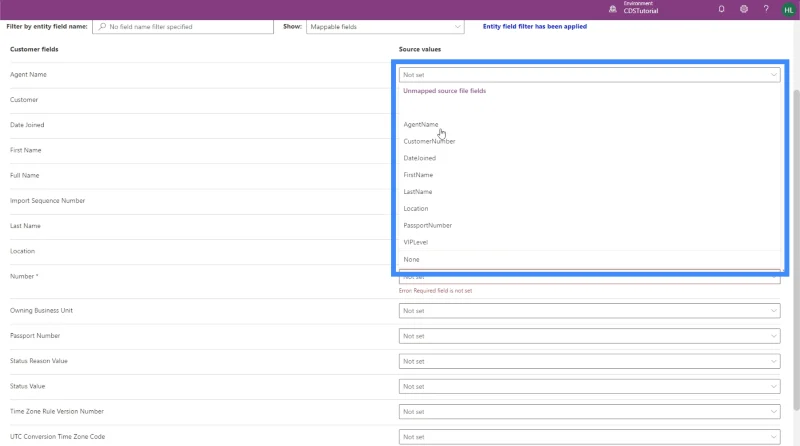Click the 'Location' customer field label
800x446 pixels.
point(22,252)
